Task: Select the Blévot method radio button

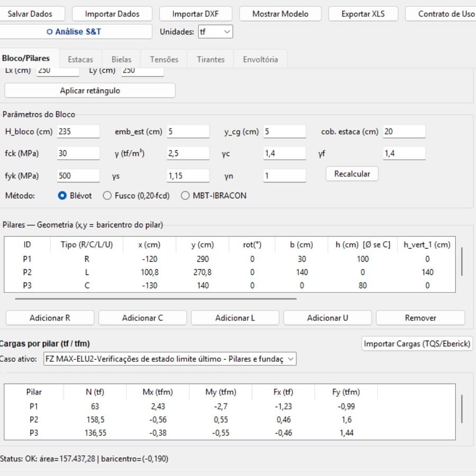Action: pos(62,196)
